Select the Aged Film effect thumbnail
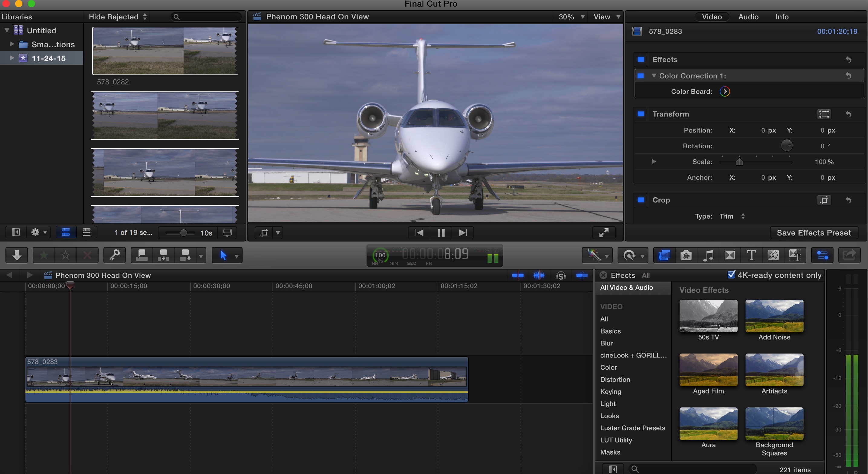This screenshot has height=474, width=868. pyautogui.click(x=708, y=370)
